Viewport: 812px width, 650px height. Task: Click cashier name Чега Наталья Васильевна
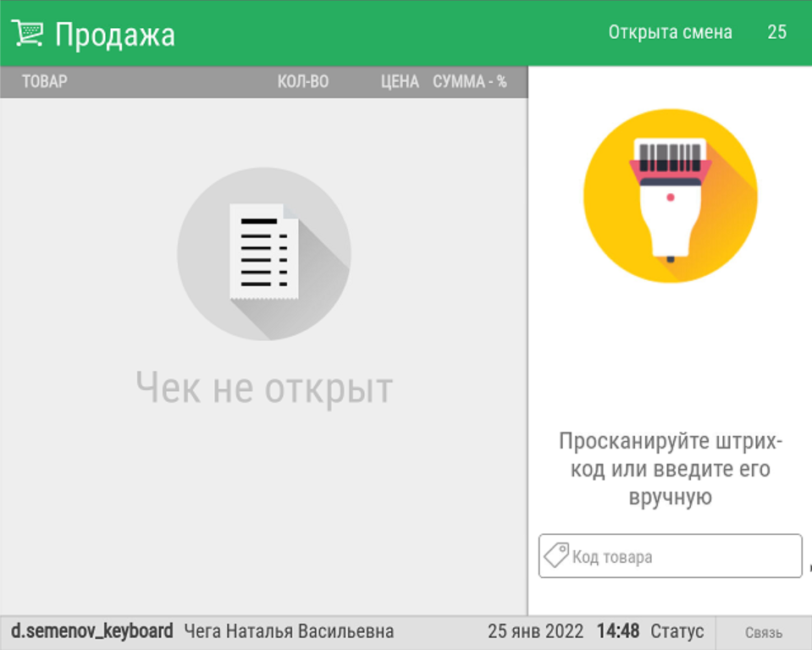point(289,632)
